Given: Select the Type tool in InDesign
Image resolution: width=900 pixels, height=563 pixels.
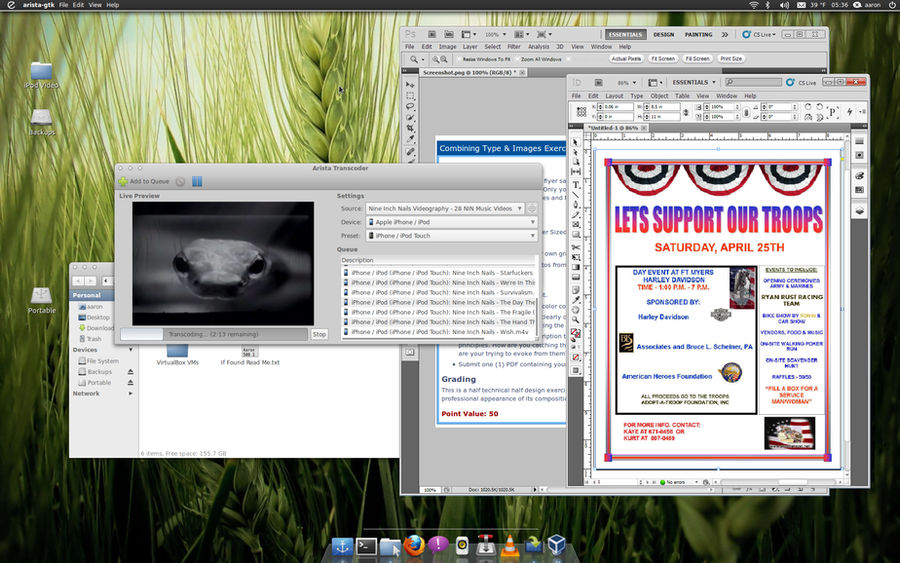Looking at the screenshot, I should click(x=576, y=185).
